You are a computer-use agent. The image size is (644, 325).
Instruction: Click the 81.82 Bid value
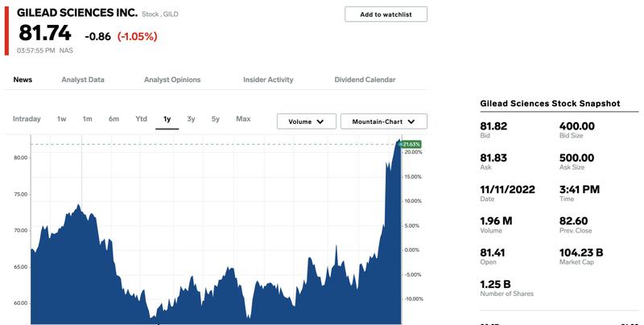pyautogui.click(x=493, y=126)
